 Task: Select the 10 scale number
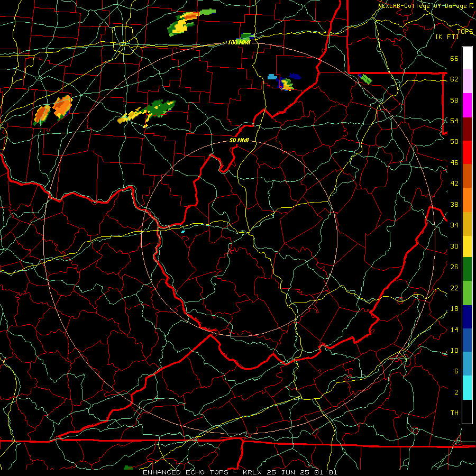pos(454,350)
